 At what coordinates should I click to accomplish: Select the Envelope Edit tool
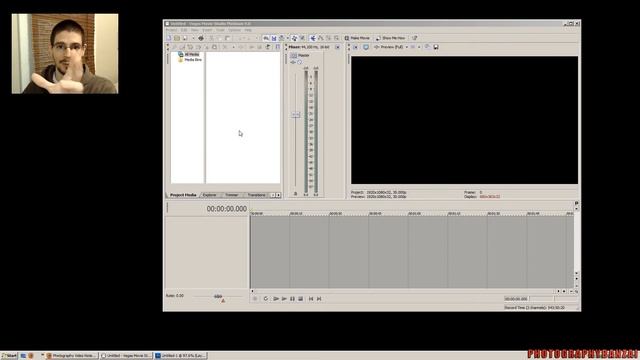coord(321,38)
